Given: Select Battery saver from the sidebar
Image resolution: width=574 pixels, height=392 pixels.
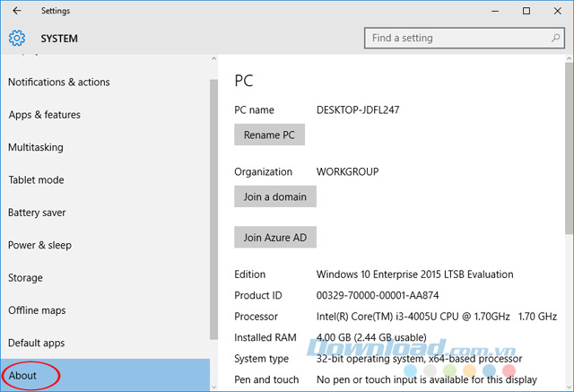Looking at the screenshot, I should [x=37, y=213].
